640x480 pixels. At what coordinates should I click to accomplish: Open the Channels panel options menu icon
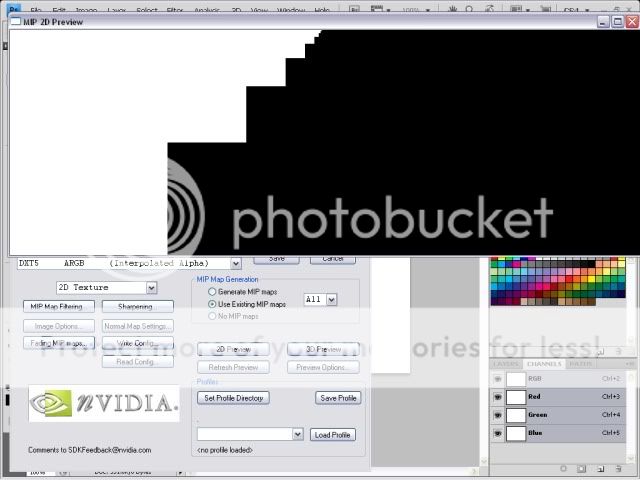630,364
